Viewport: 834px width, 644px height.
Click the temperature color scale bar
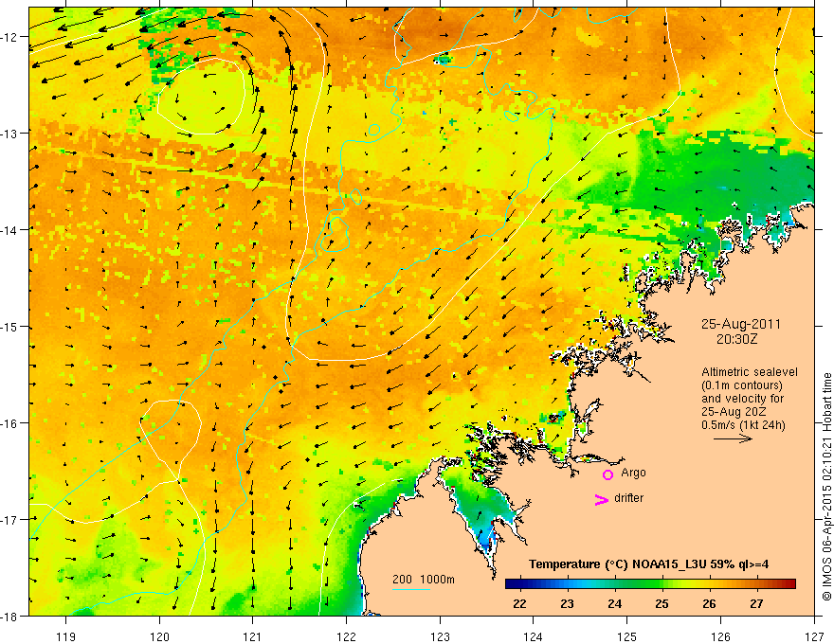pyautogui.click(x=650, y=584)
